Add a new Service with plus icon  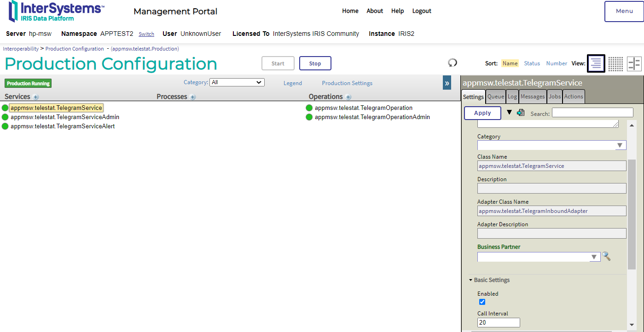tap(36, 97)
